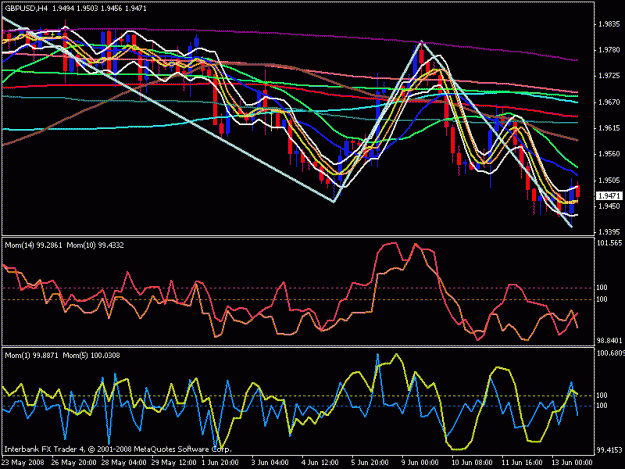Select the 98.8401 momentum scale value
This screenshot has width=625, height=469.
pos(609,341)
